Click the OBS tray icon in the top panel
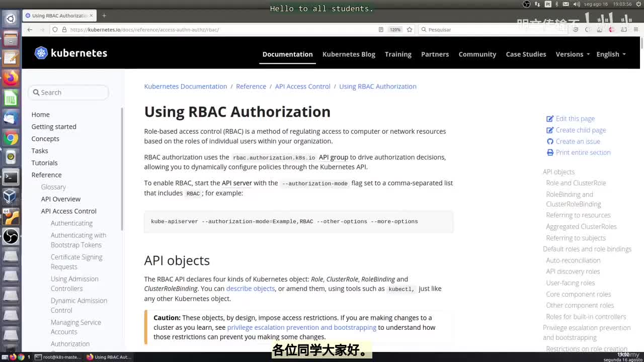644x362 pixels. (527, 4)
